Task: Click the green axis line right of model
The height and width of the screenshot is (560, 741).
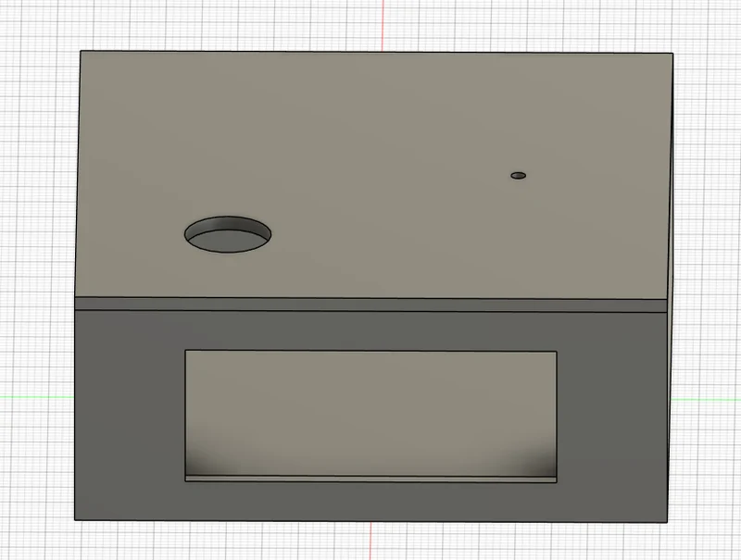Action: [705, 400]
